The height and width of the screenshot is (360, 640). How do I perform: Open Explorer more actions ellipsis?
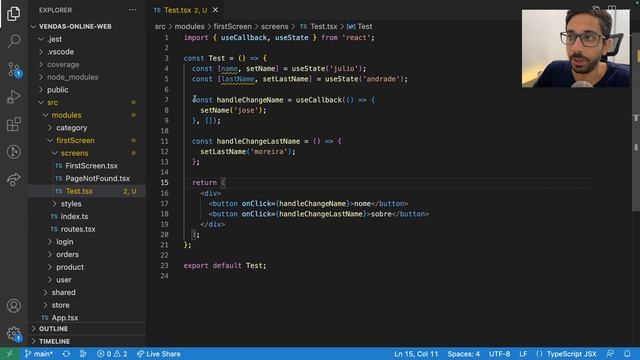pos(133,10)
